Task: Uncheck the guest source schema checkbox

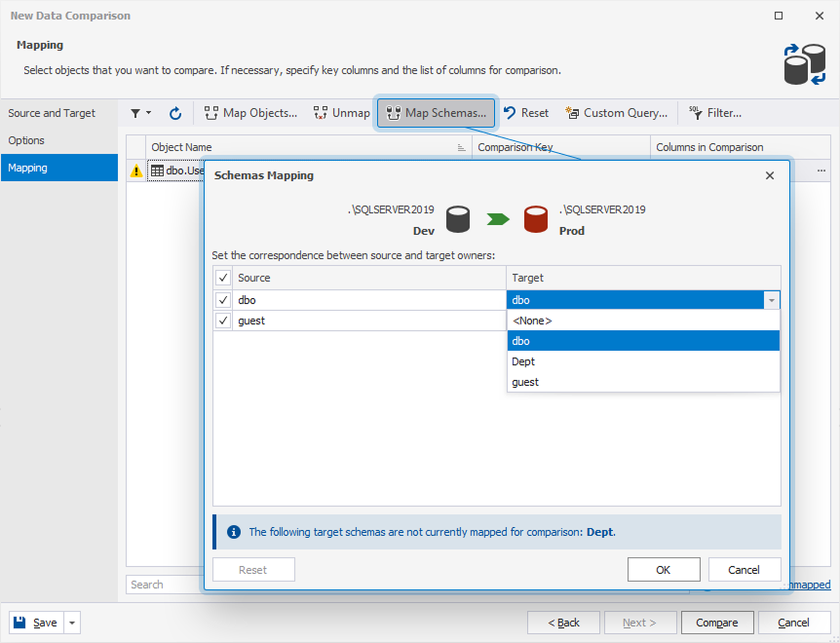Action: click(223, 321)
